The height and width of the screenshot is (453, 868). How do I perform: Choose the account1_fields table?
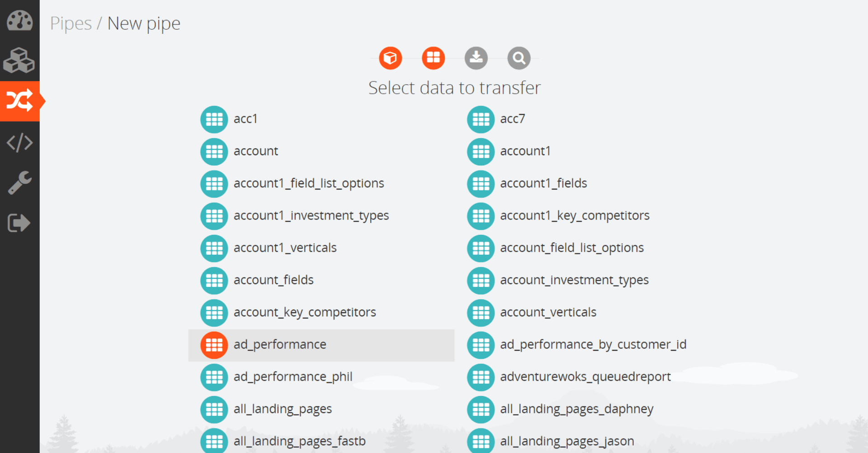(543, 183)
